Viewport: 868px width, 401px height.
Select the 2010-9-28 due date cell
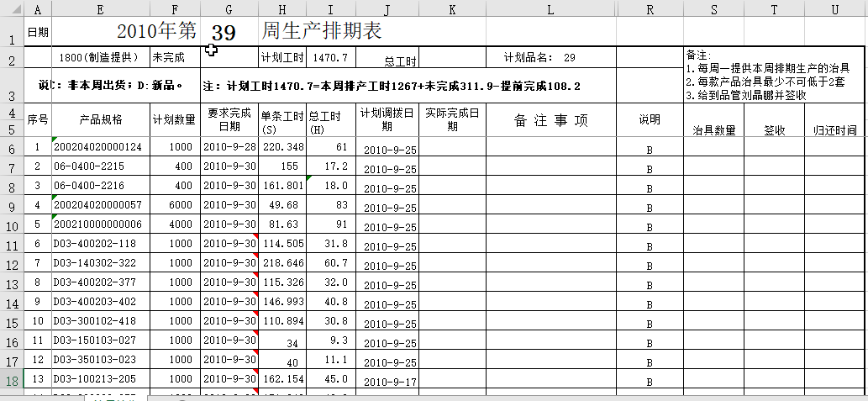coord(229,148)
